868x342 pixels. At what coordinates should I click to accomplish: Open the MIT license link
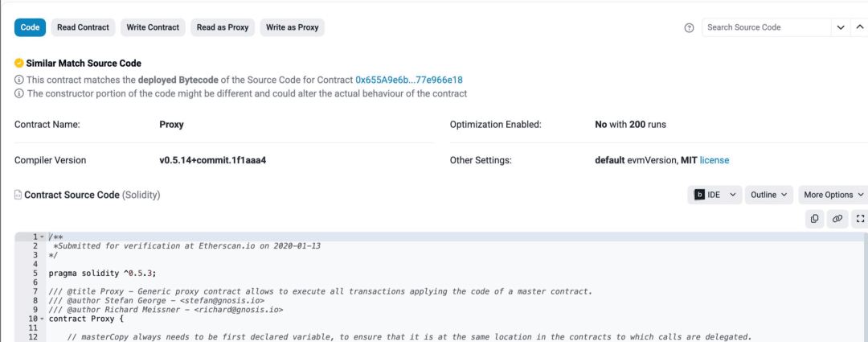(714, 160)
